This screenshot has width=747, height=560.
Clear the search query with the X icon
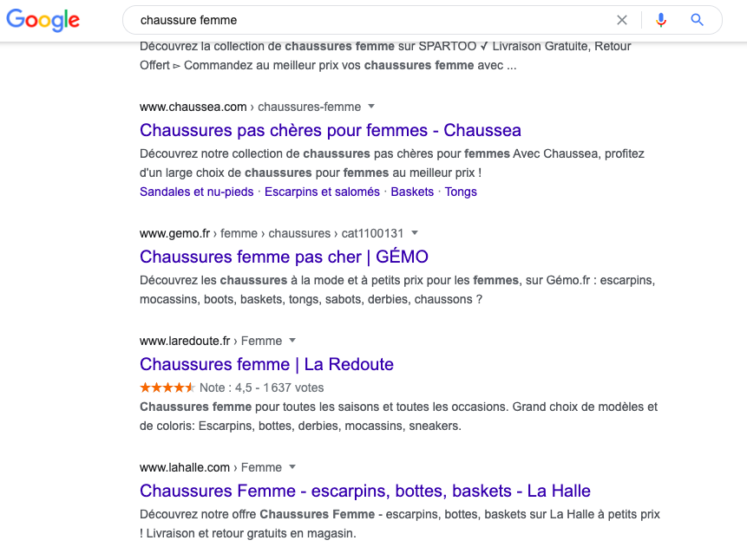pos(622,20)
